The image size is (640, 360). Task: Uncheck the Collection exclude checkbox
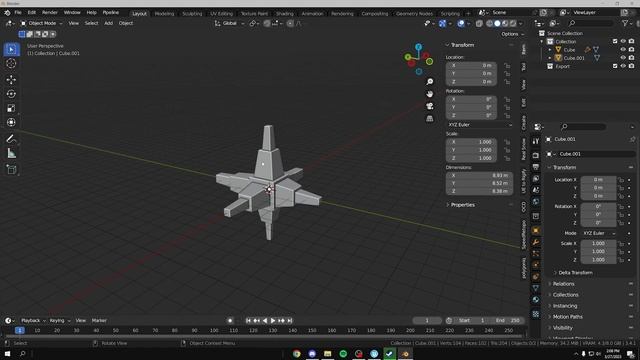(x=615, y=41)
